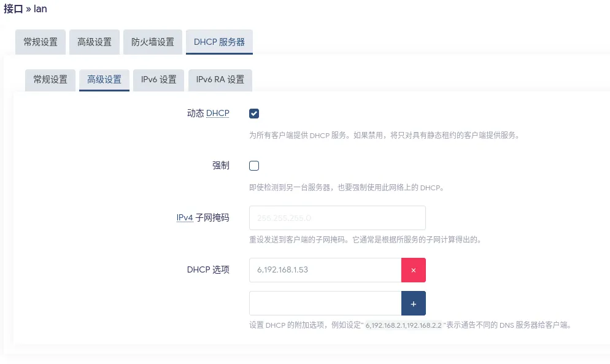Viewport: 610px width, 364px height.
Task: Click the DHCP abbreviation in 动态 DHCP label
Action: coord(217,114)
